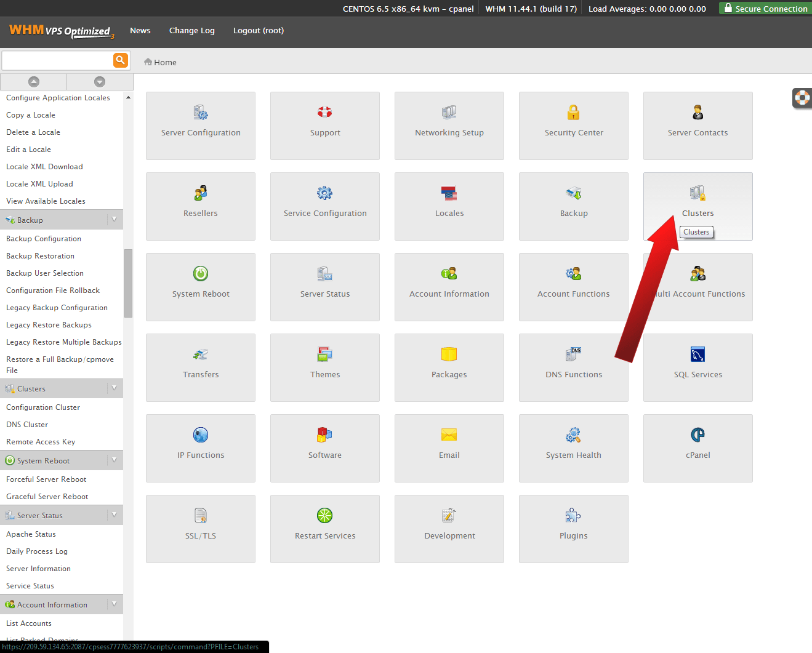Click the orange search magnifier button

point(121,60)
